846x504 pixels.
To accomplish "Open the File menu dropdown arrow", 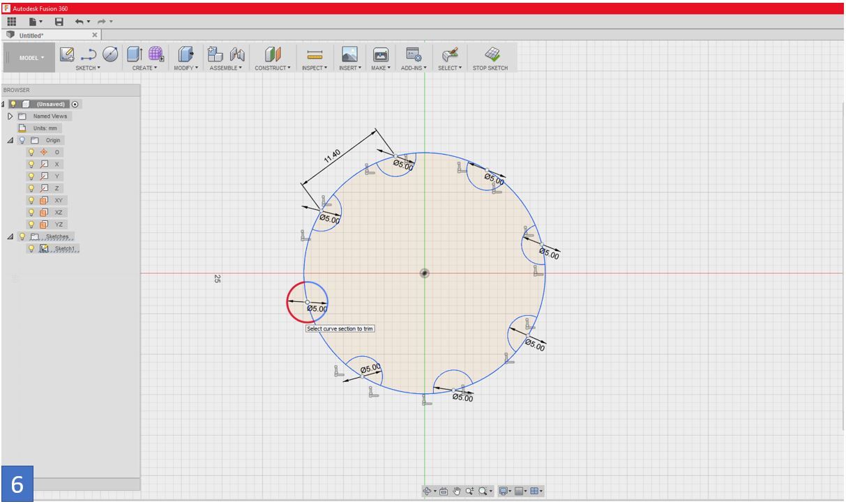I will 41,22.
